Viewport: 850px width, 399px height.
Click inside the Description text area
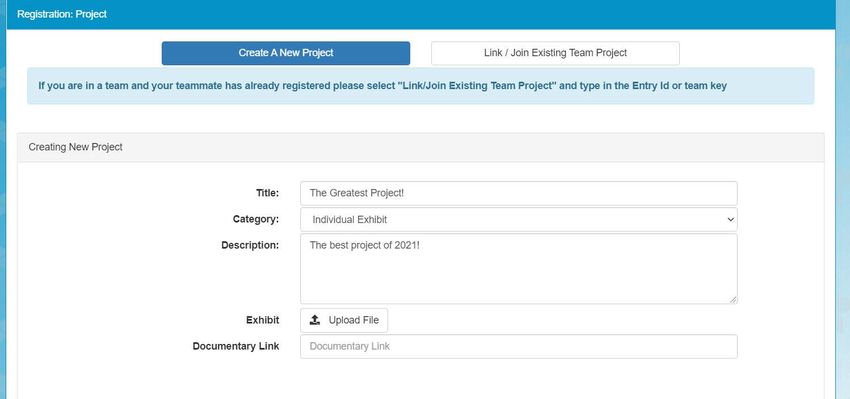[519, 269]
